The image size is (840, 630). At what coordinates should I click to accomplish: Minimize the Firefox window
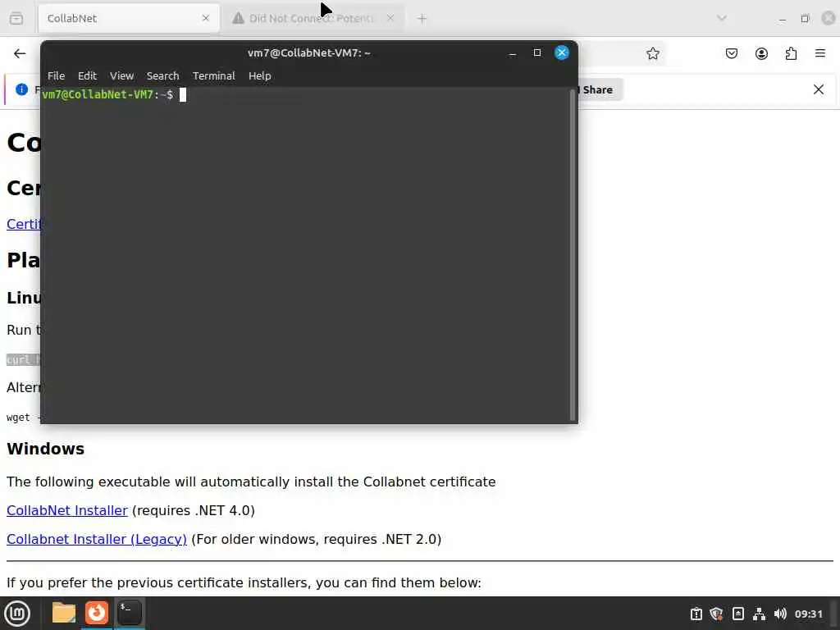(782, 19)
